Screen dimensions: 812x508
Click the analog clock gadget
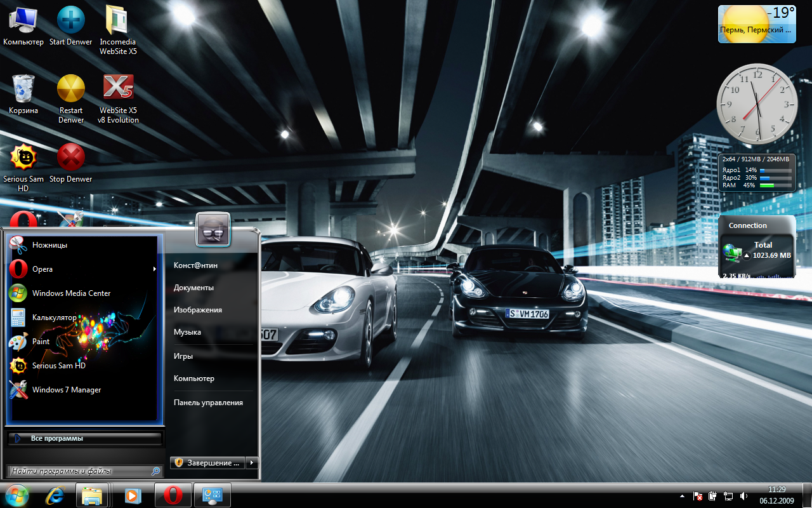click(757, 104)
